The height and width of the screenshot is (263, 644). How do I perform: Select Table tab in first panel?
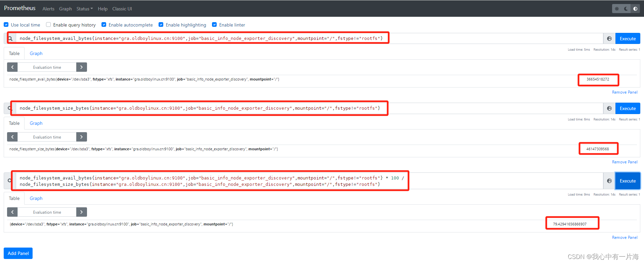pos(14,53)
